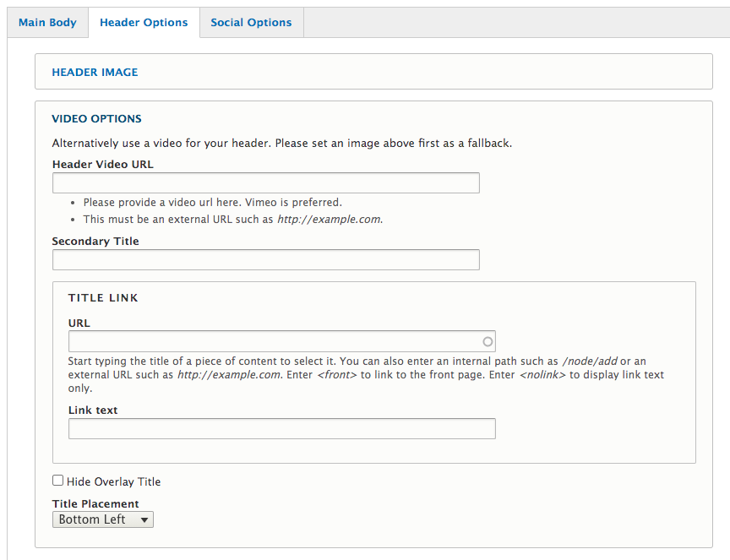Open the Social Options tab
Viewport: 730px width, 560px height.
point(251,23)
